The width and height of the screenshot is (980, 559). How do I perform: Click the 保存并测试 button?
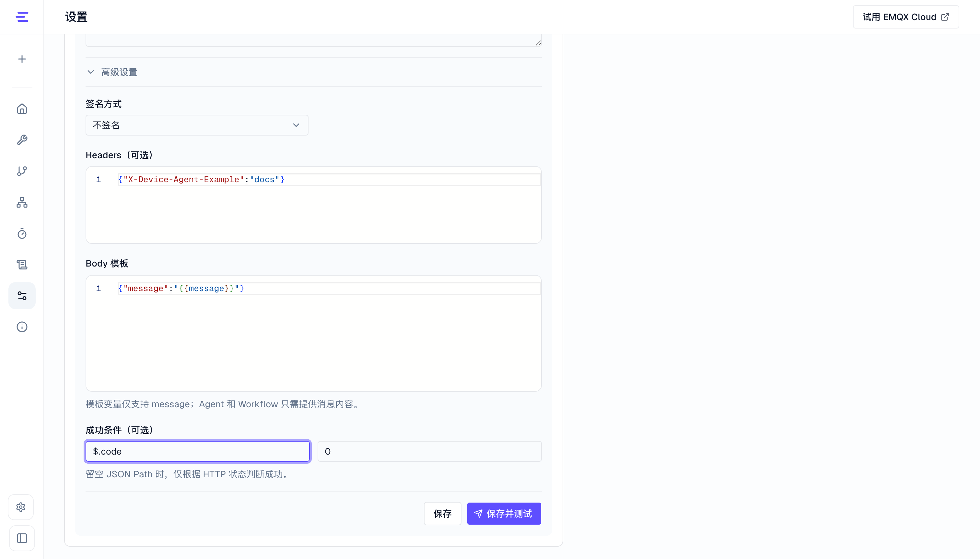click(x=504, y=514)
